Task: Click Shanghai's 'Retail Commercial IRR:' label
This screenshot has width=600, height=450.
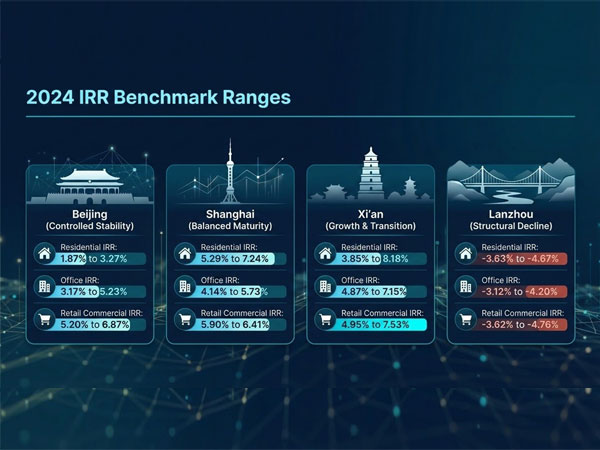Action: click(242, 313)
